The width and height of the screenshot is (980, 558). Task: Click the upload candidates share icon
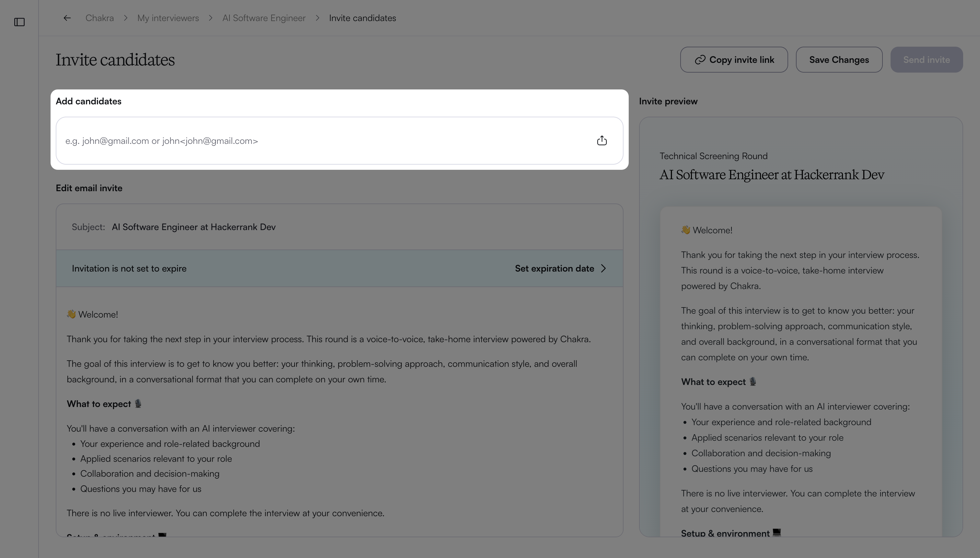click(x=602, y=141)
